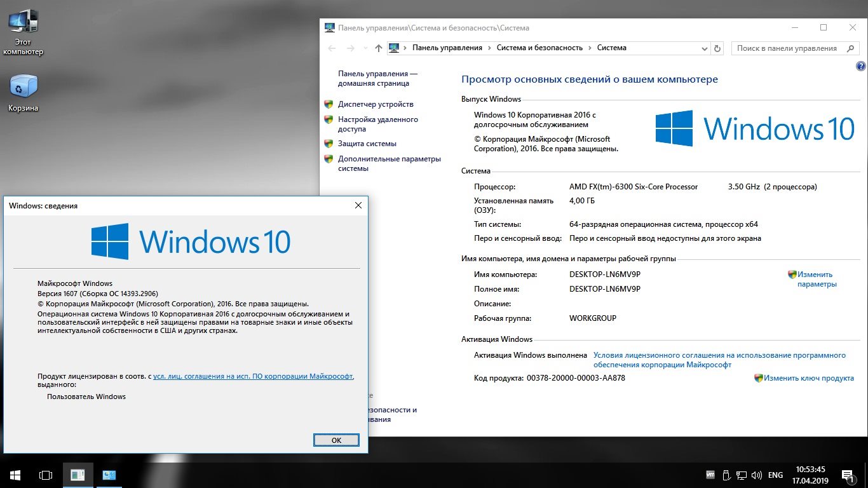Select breadcrumb 'Система и безопасность'

click(x=539, y=48)
